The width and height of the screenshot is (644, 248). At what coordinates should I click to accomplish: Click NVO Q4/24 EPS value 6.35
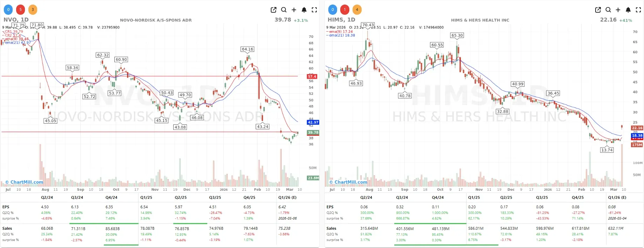pos(109,207)
